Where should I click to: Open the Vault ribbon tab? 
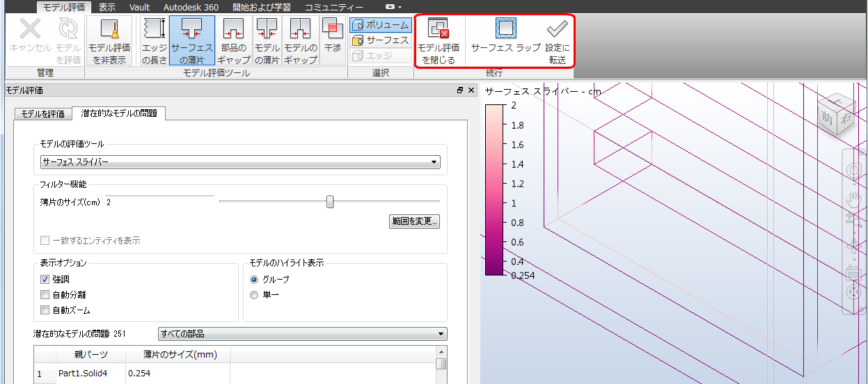pos(140,7)
